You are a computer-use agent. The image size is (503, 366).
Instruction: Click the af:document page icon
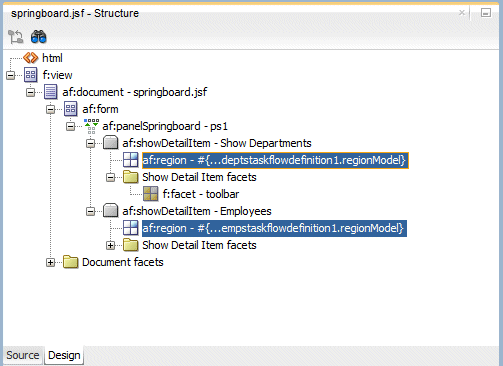(51, 92)
